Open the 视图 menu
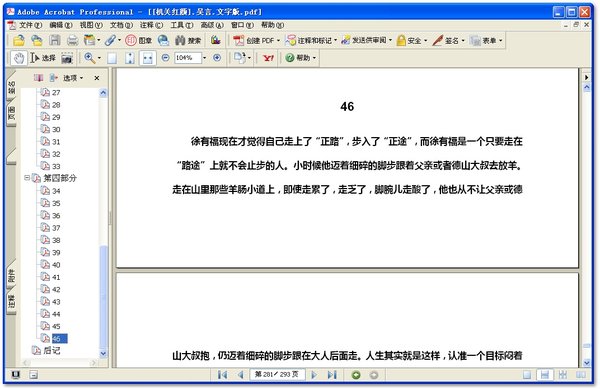600x390 pixels. [91, 25]
